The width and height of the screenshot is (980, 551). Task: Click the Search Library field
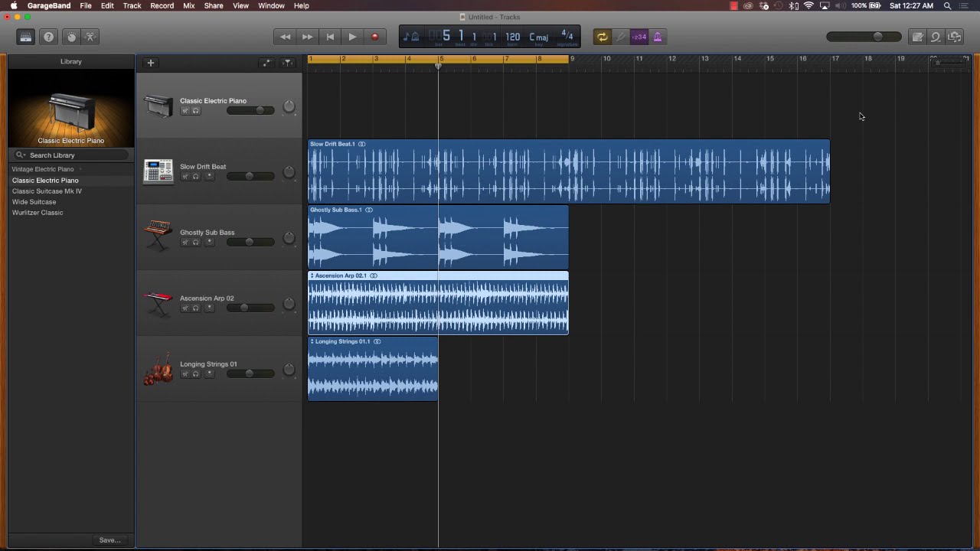71,155
